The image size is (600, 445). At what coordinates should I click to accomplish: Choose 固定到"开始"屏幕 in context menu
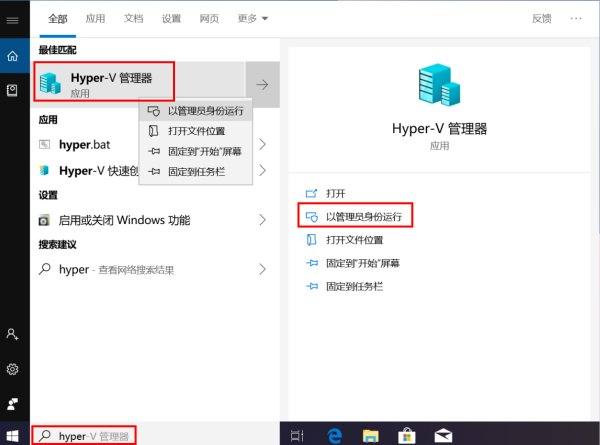click(196, 151)
